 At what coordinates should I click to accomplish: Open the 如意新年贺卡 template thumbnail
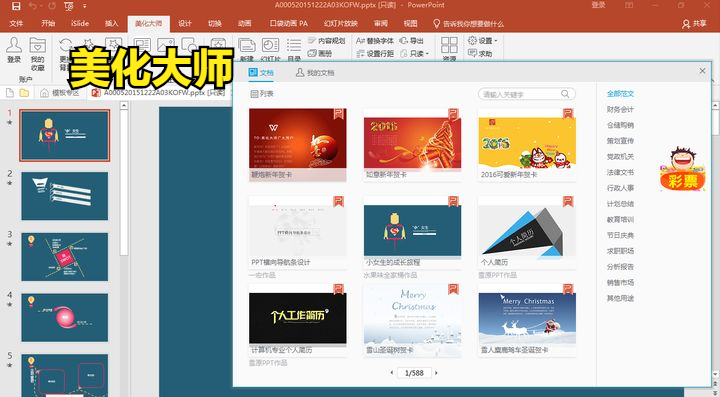(412, 142)
